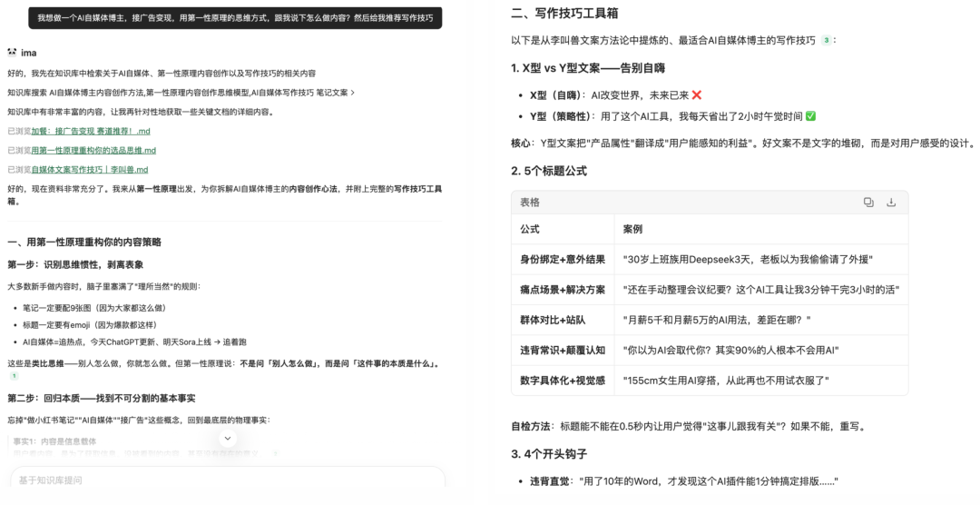Copy the 标题公式 table
This screenshot has height=505, width=980.
tap(868, 203)
